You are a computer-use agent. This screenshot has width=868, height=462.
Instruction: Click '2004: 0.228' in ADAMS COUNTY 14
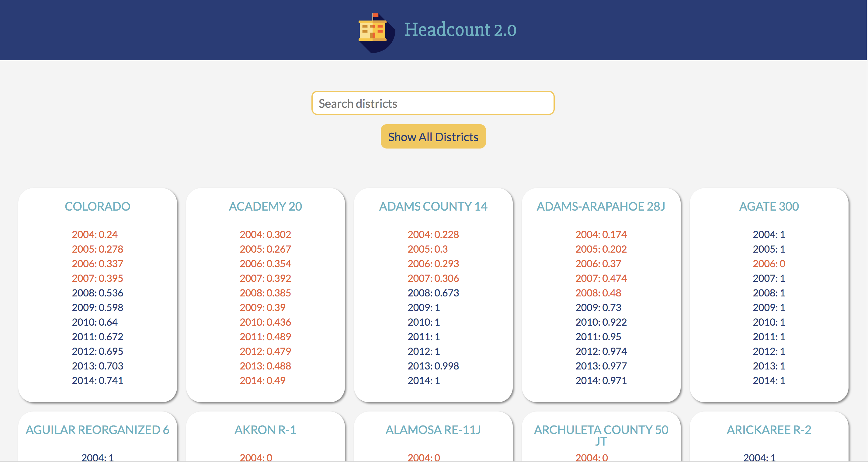tap(433, 234)
